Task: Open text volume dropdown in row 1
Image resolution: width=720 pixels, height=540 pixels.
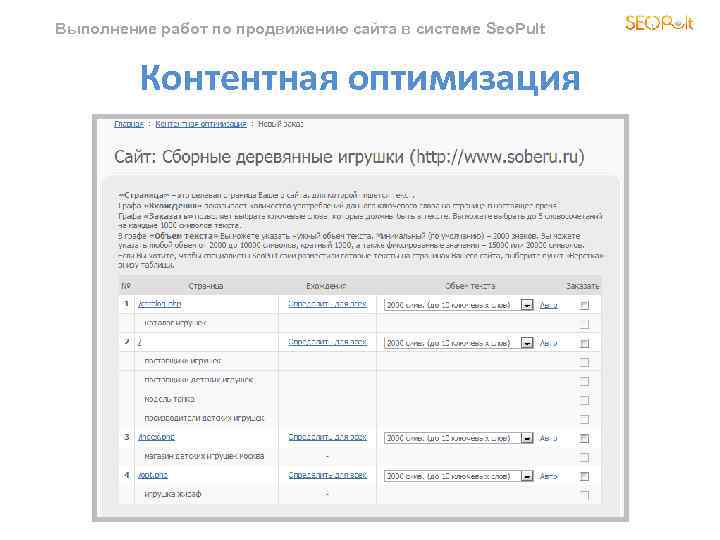Action: (x=458, y=304)
